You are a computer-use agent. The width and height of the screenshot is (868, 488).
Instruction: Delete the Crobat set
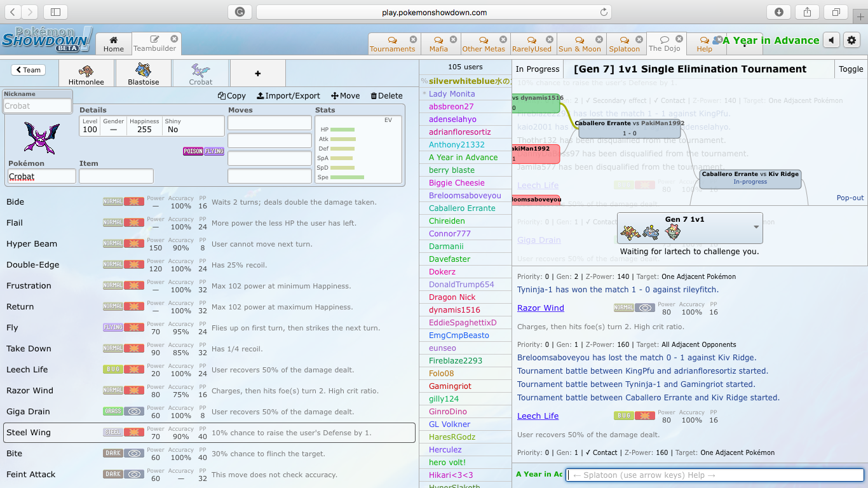[386, 95]
